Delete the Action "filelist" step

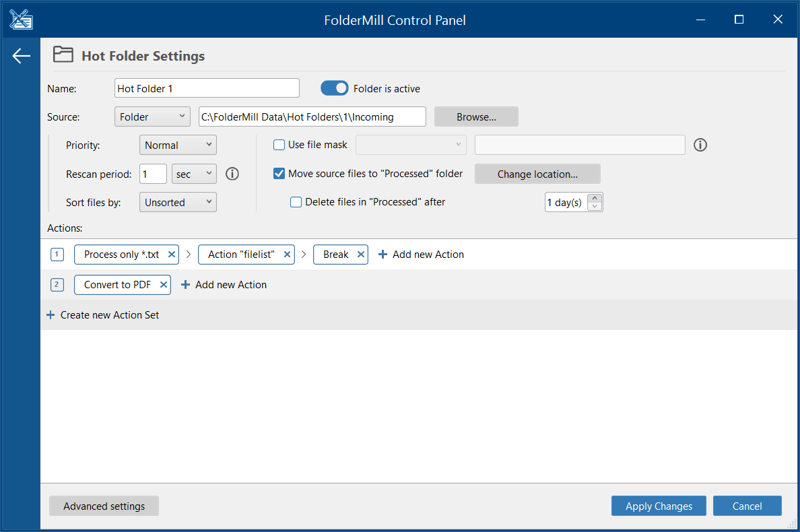(287, 254)
